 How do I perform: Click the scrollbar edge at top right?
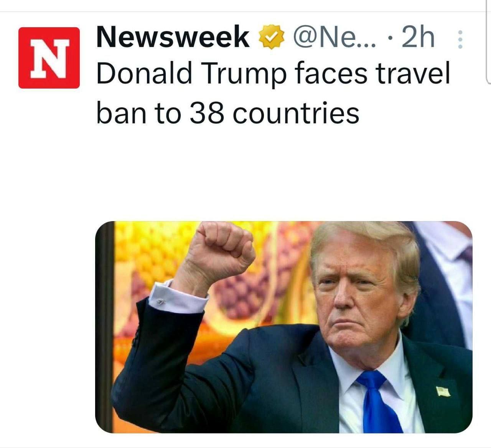[x=488, y=42]
